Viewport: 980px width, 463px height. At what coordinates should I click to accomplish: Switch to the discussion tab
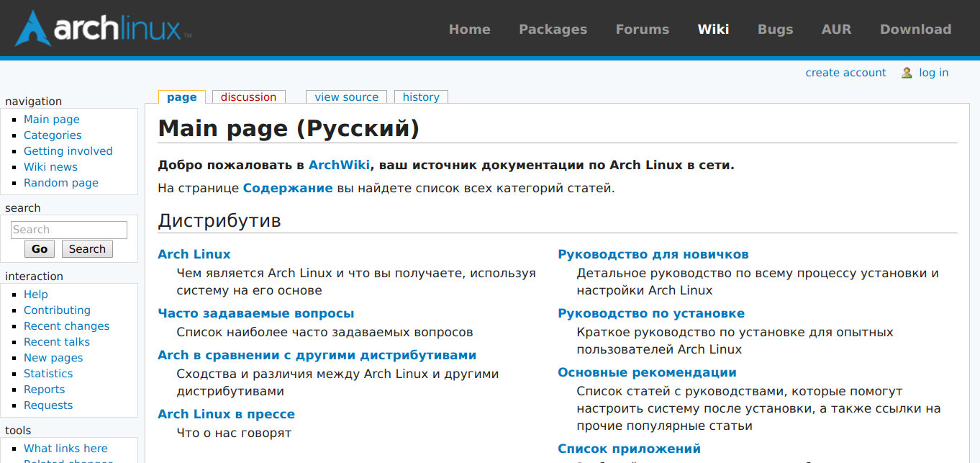pyautogui.click(x=248, y=97)
